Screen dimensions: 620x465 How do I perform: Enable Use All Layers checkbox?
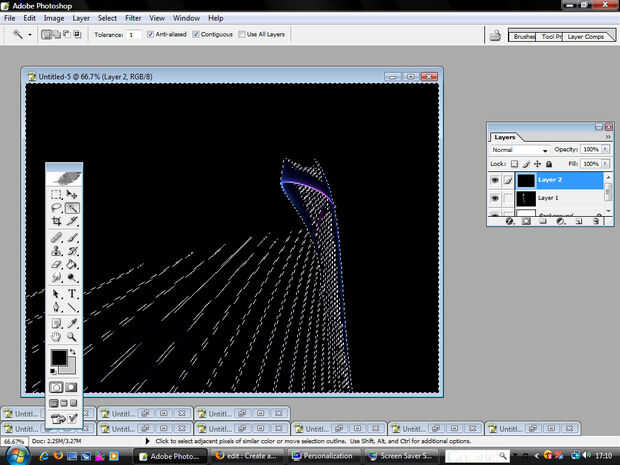click(x=242, y=34)
